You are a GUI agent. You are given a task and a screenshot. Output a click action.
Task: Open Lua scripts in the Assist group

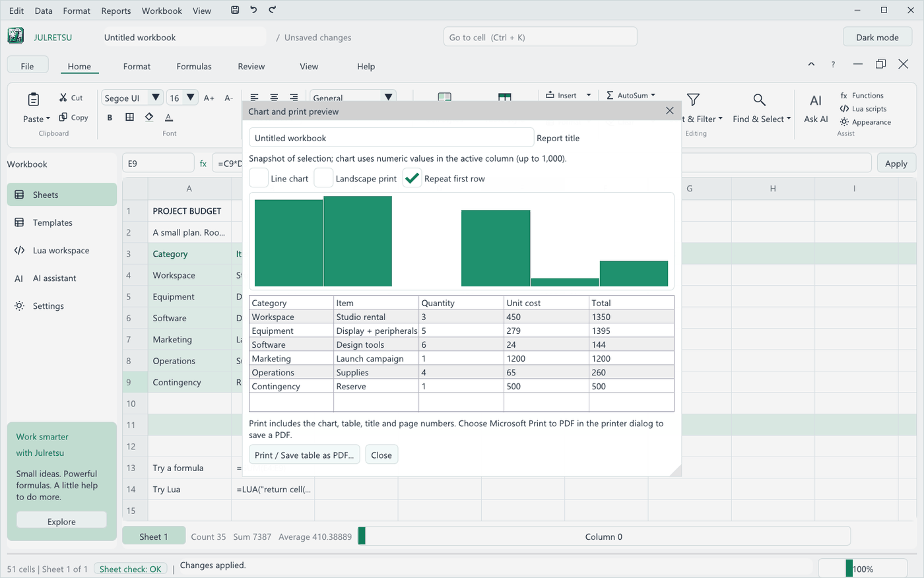click(x=863, y=109)
